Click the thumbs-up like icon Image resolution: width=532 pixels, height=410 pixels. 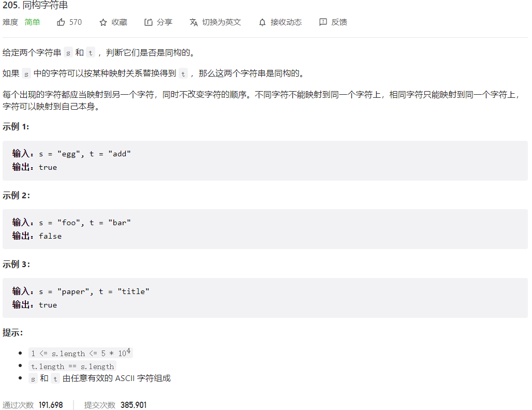pos(61,22)
